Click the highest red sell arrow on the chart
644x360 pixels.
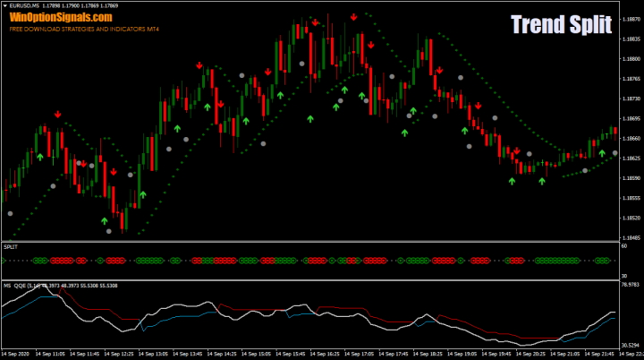click(355, 16)
